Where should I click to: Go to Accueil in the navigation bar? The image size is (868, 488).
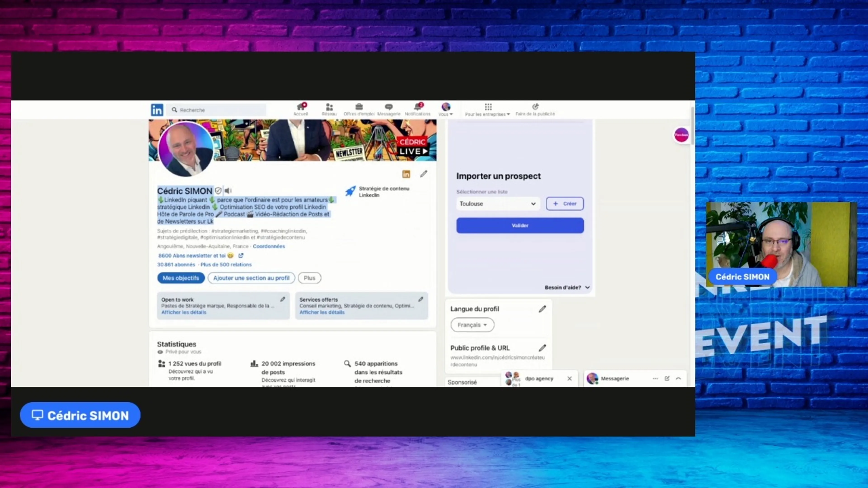(301, 109)
